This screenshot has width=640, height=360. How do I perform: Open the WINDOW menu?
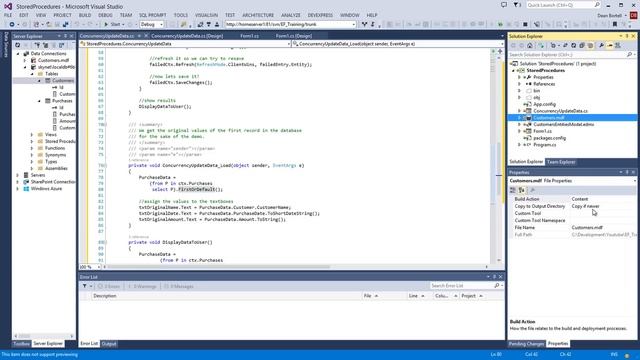pos(350,15)
